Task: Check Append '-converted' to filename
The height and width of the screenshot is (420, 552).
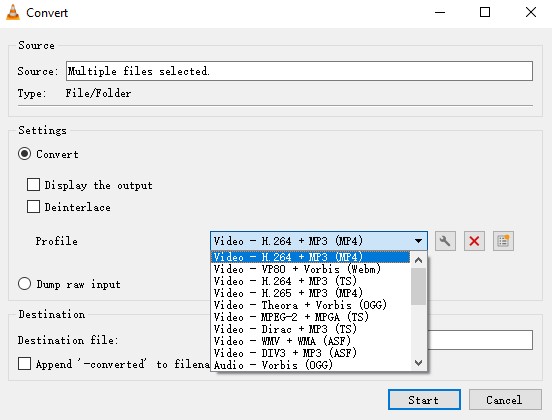Action: pos(24,364)
